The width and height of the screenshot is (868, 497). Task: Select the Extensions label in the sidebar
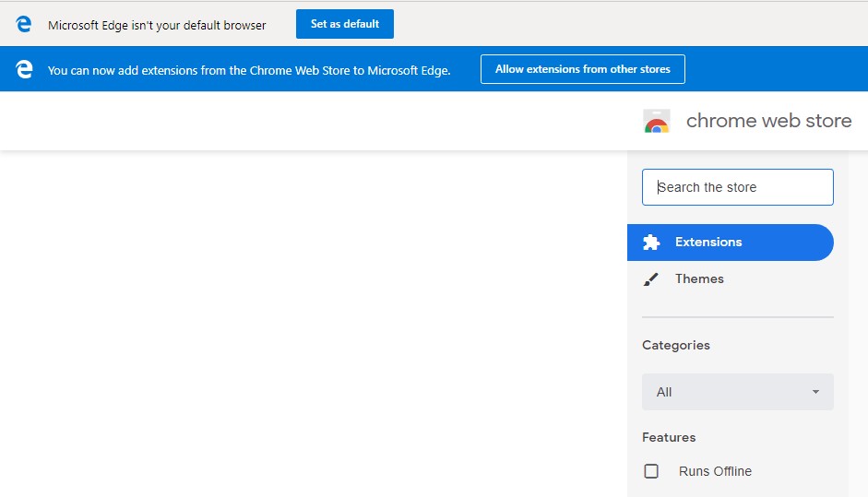(x=708, y=243)
